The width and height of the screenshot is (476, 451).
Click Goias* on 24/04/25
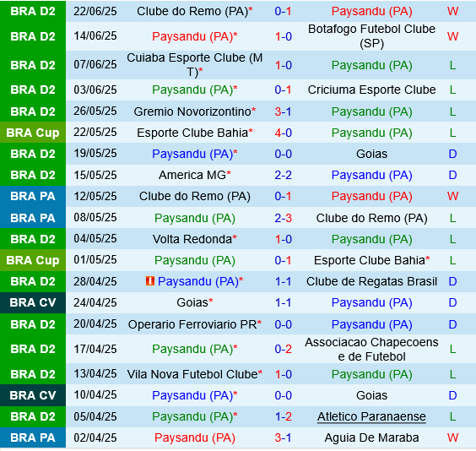coord(195,302)
